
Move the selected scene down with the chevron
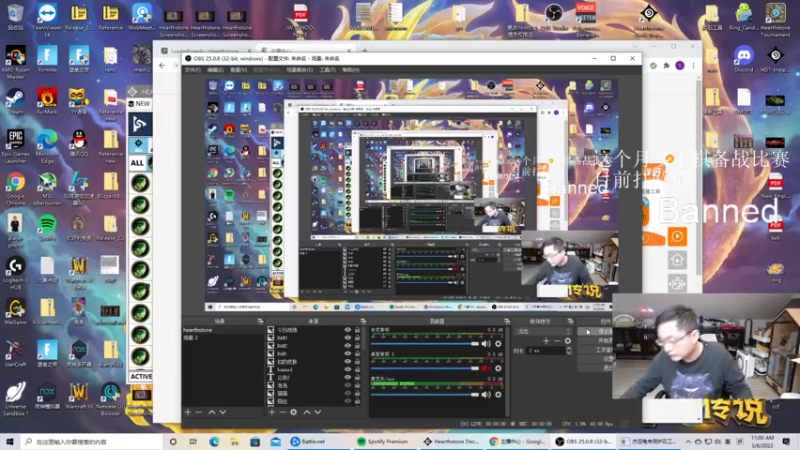click(x=223, y=412)
